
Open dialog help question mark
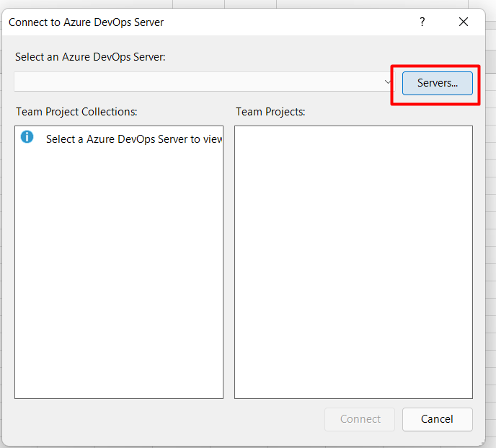click(422, 22)
